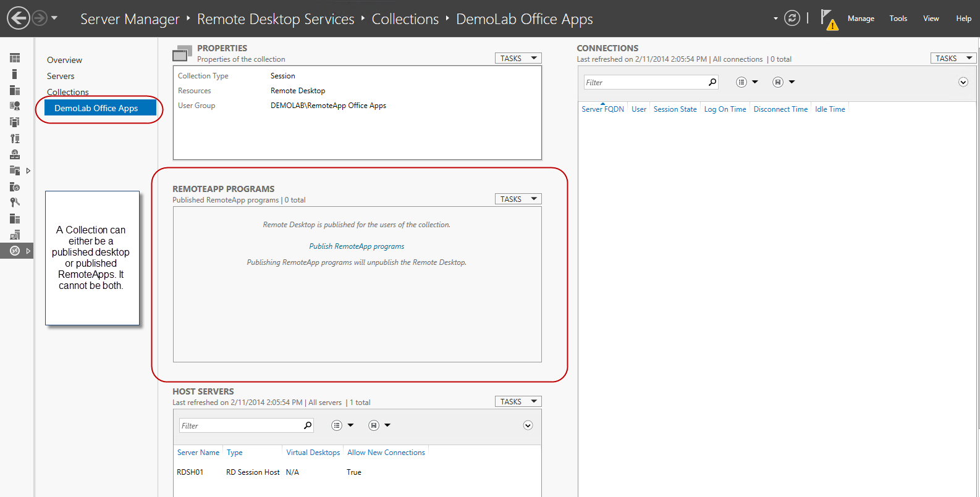Image resolution: width=980 pixels, height=497 pixels.
Task: Open the Dashboard icon in the left sidebar
Action: (x=15, y=58)
